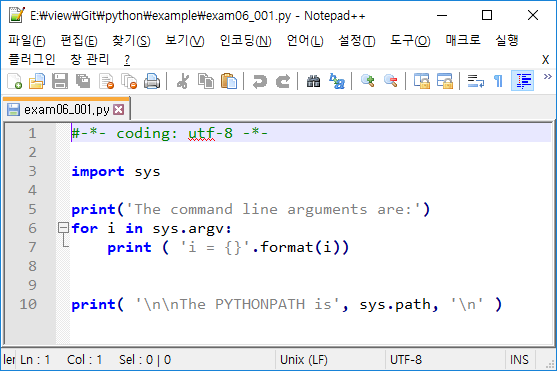Viewport: 557px width, 371px height.
Task: Show all characters pilcrow icon
Action: click(498, 81)
